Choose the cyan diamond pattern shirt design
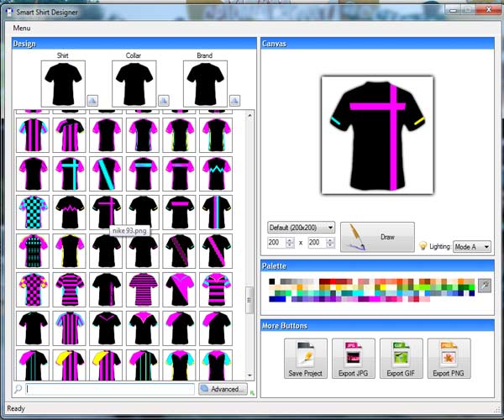 [x=33, y=251]
